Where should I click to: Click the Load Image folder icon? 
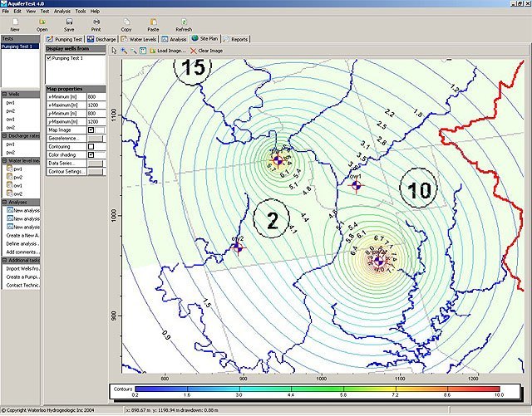[x=153, y=51]
